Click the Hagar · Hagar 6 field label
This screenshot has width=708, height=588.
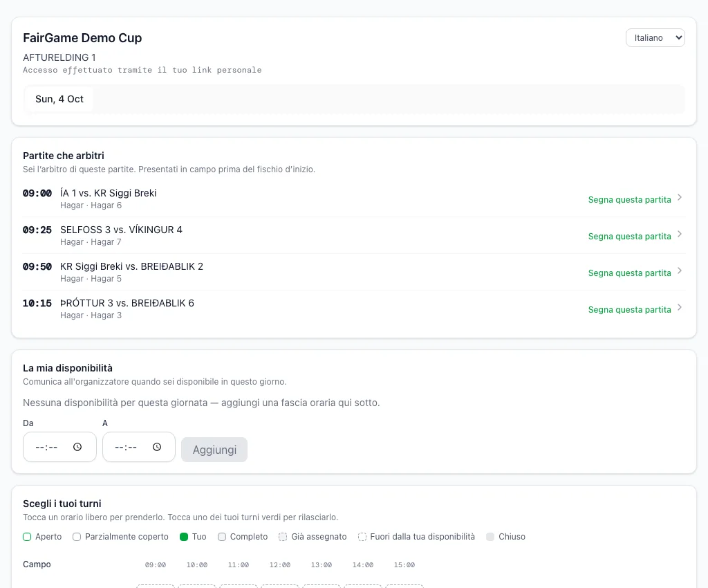91,205
